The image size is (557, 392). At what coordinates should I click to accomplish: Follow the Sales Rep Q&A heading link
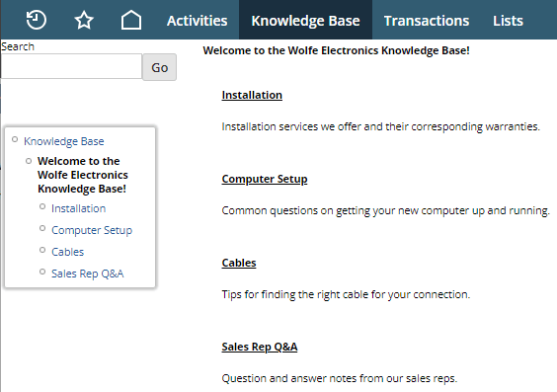coord(260,347)
